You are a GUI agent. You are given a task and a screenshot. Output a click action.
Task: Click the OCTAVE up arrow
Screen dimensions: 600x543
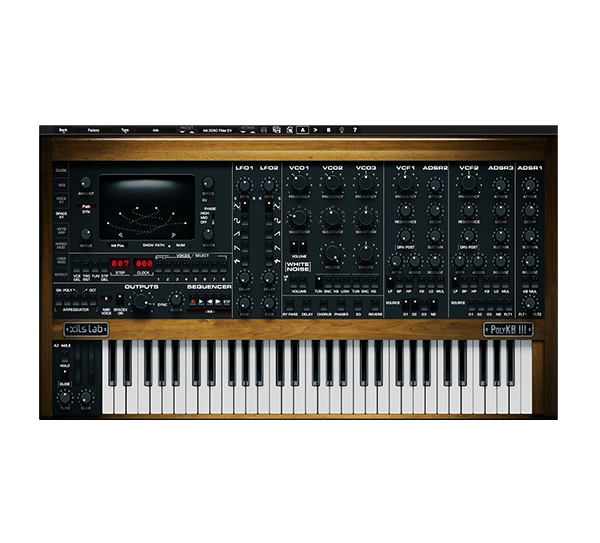(252, 132)
